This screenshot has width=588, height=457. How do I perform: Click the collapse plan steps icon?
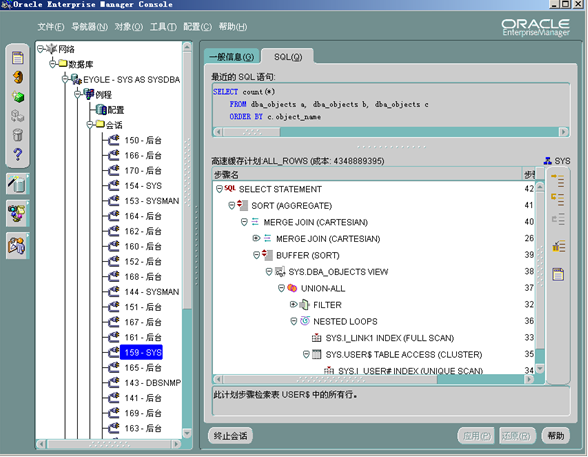click(x=558, y=199)
